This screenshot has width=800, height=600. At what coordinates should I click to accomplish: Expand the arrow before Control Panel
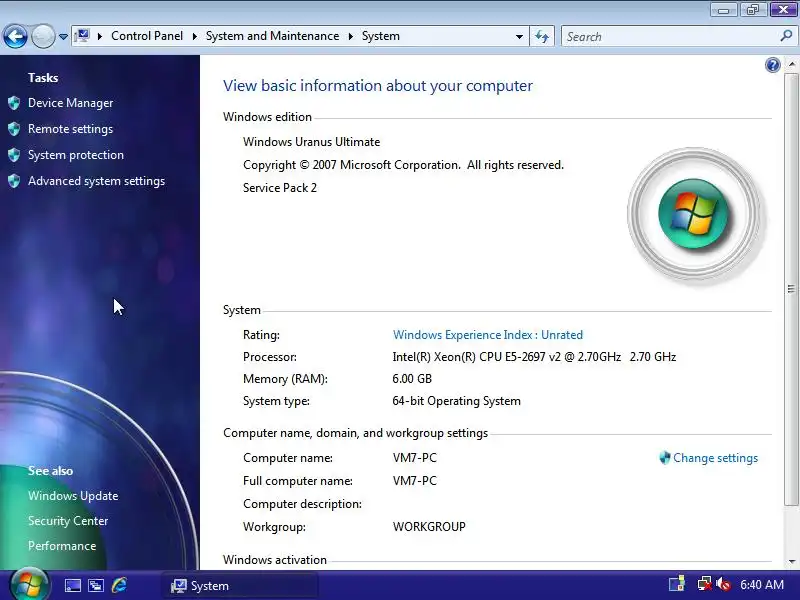coord(100,36)
